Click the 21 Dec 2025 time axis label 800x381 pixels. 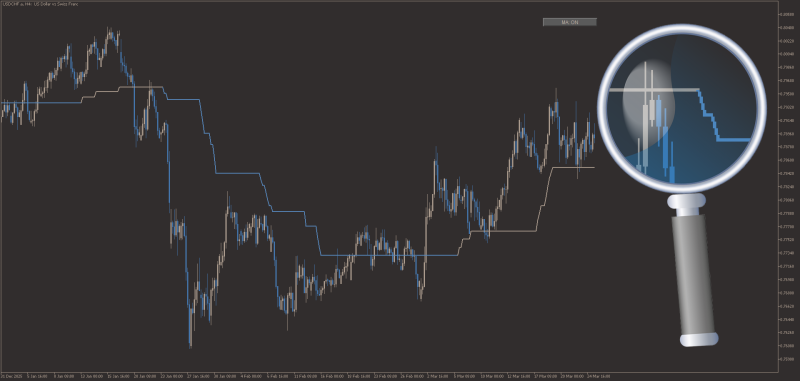coord(10,376)
